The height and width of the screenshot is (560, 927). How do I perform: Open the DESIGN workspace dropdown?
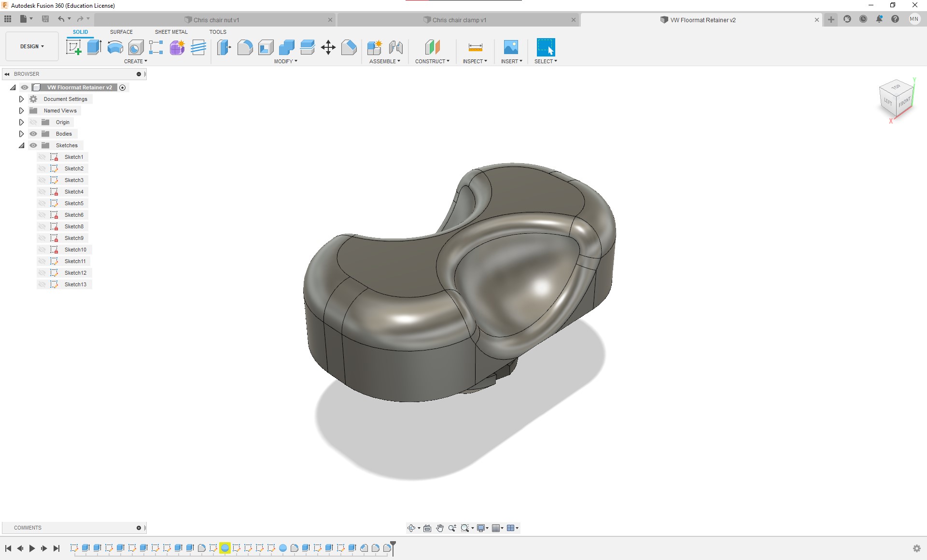(x=31, y=46)
